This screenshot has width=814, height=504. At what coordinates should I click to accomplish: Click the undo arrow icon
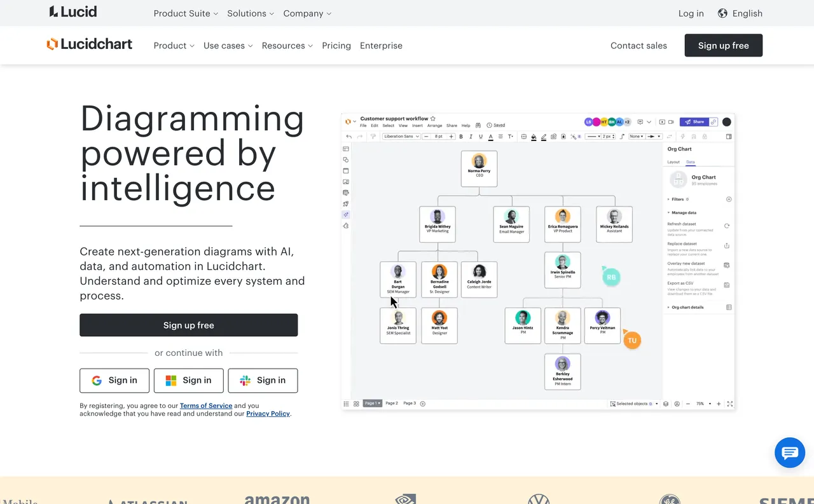349,136
